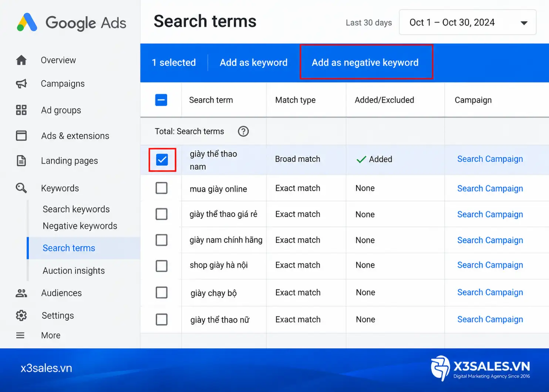The height and width of the screenshot is (392, 549).
Task: Click the Ads & extensions window icon
Action: (x=21, y=136)
